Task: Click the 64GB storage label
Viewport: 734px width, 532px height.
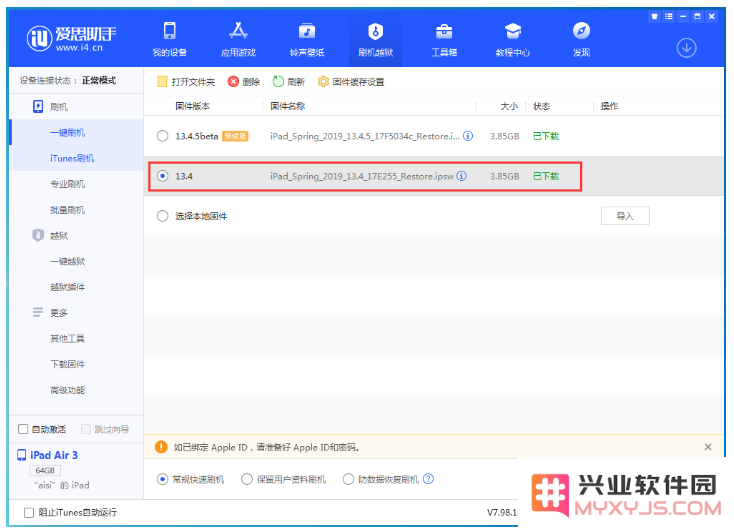Action: 45,470
